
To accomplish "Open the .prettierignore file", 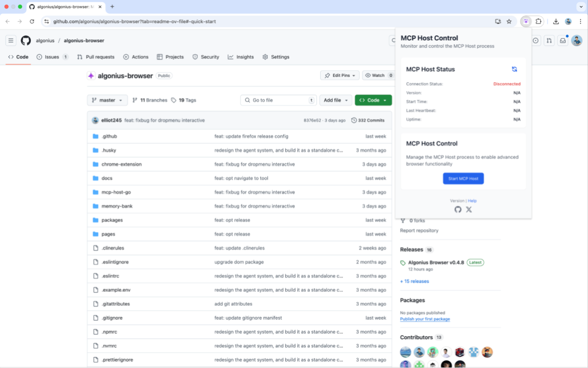I will pyautogui.click(x=117, y=360).
